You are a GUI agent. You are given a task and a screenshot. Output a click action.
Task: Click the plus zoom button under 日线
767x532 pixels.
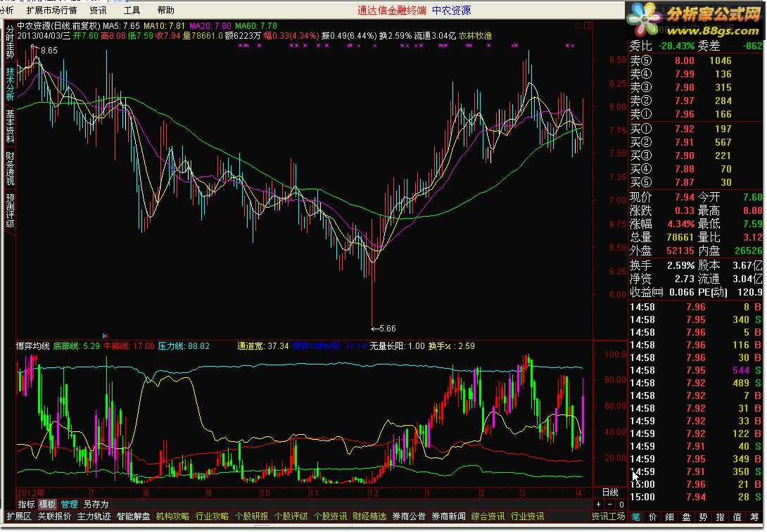pyautogui.click(x=598, y=505)
